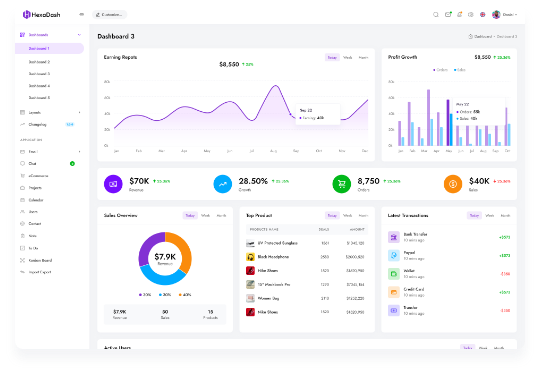Click the Email icon in sidebar
This screenshot has height=374, width=540.
(x=22, y=152)
